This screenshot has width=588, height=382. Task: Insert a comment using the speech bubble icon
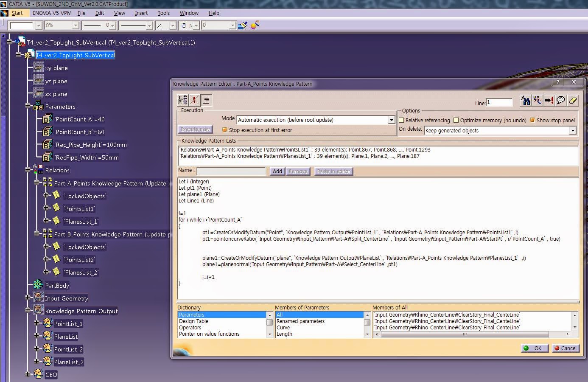[x=561, y=101]
